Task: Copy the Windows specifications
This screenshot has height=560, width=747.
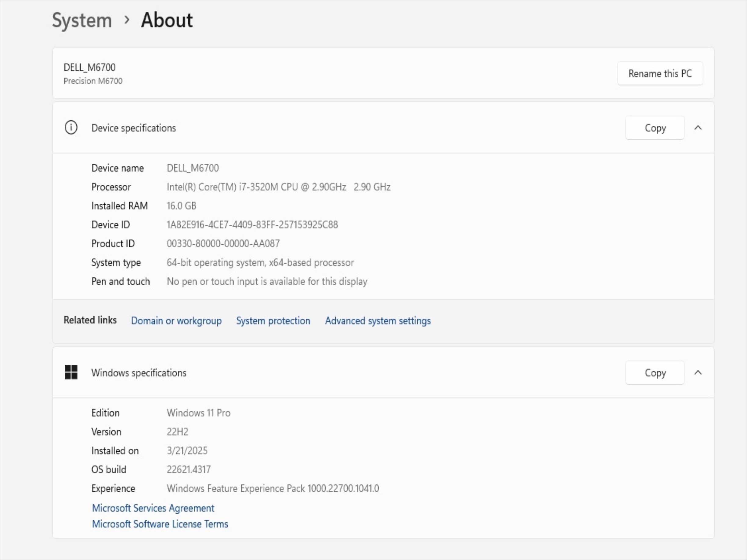Action: pyautogui.click(x=655, y=373)
